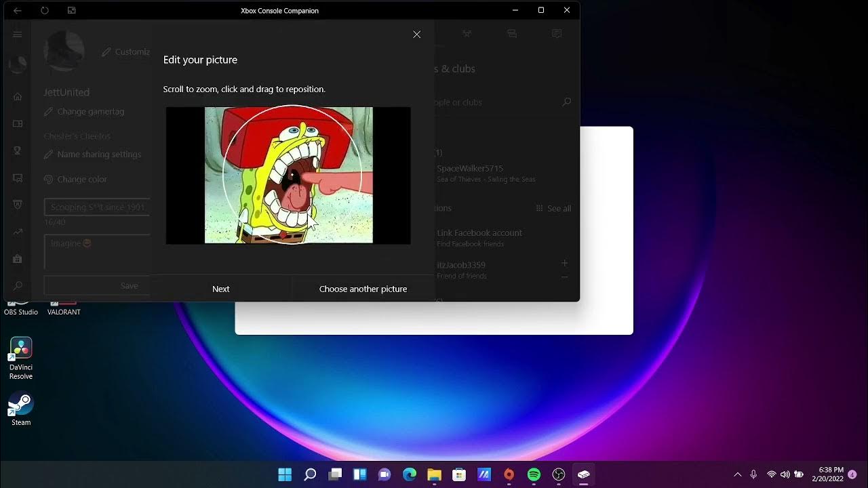Image resolution: width=868 pixels, height=488 pixels.
Task: Launch Microsoft Edge from the taskbar
Action: [410, 474]
